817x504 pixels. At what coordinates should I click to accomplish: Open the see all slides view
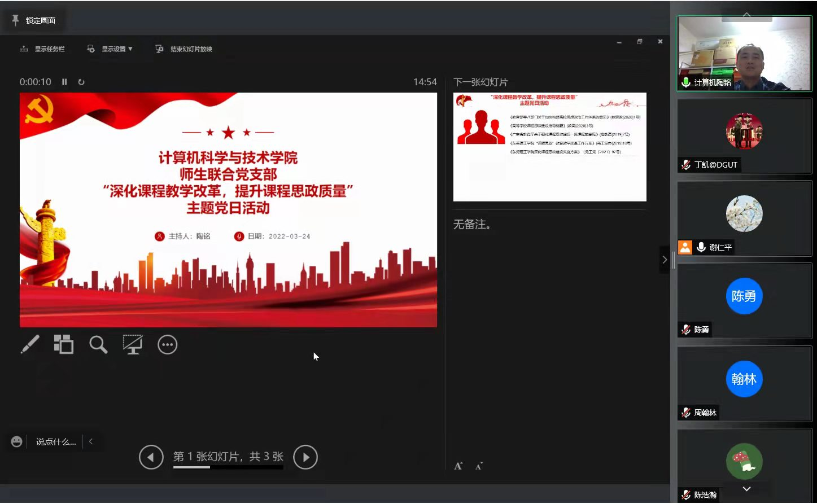point(64,344)
